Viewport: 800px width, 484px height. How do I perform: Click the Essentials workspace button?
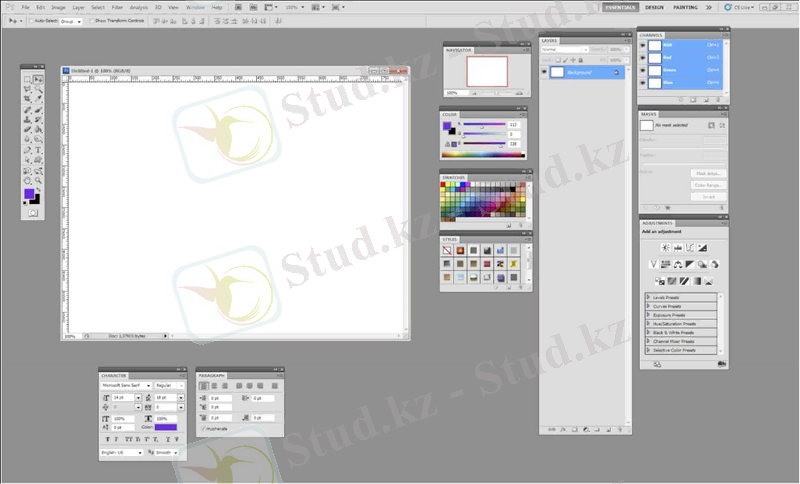tap(619, 7)
